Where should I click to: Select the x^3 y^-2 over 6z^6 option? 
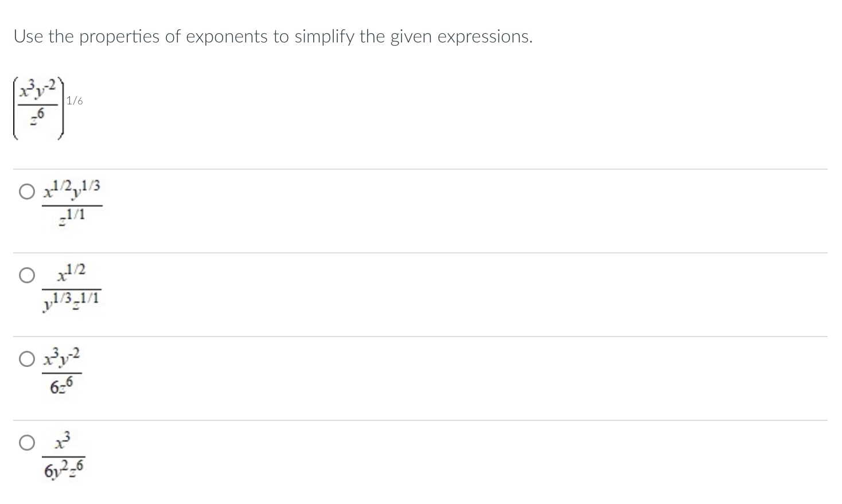(26, 358)
